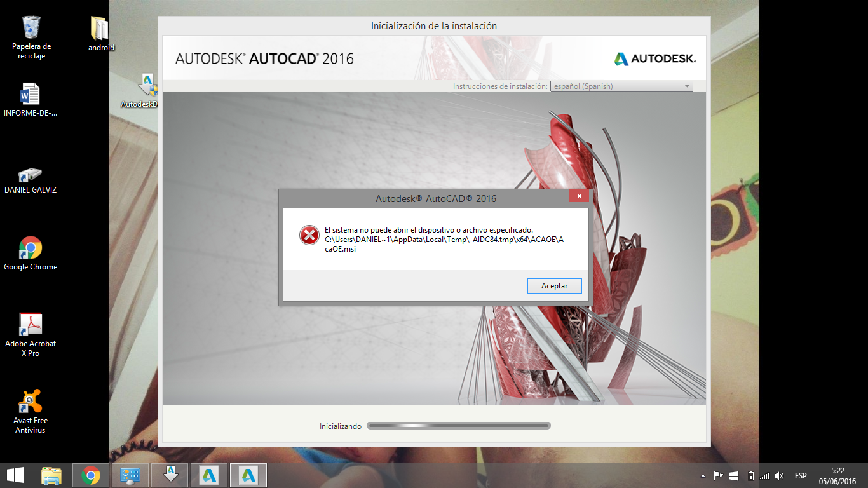The image size is (868, 488).
Task: Click the Aceptar button in the error dialog
Action: point(554,286)
